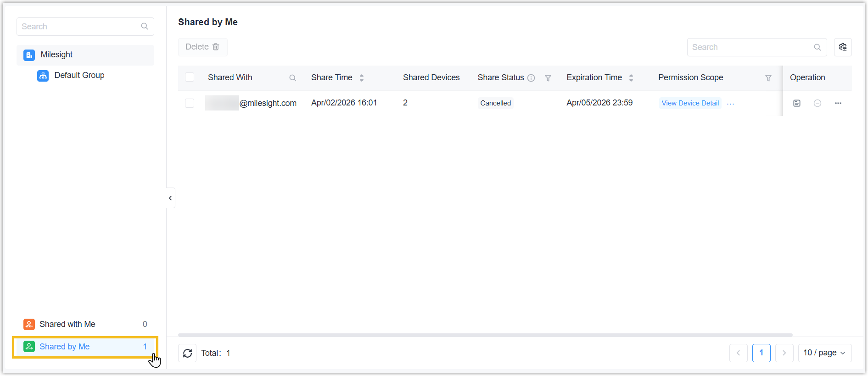This screenshot has height=376, width=868.
Task: Open the share detail log icon
Action: click(796, 103)
